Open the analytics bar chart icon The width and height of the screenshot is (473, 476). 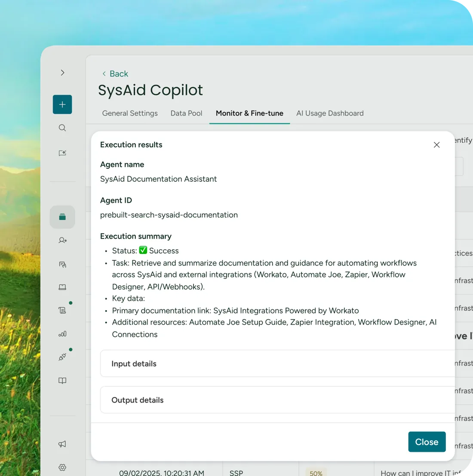coord(62,334)
